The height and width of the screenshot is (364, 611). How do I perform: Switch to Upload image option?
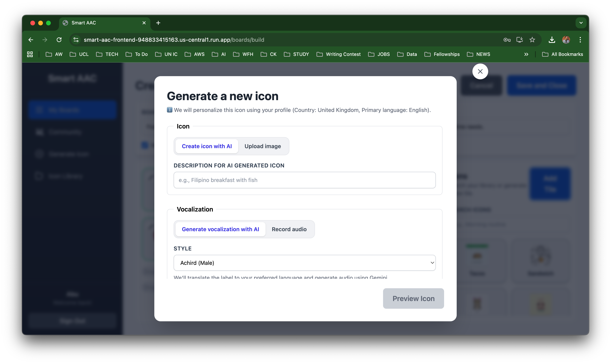(x=263, y=146)
